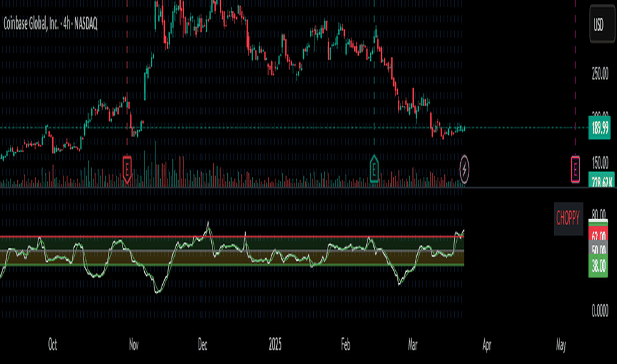The width and height of the screenshot is (617, 364).
Task: Click the Dec label on time axis
Action: click(203, 345)
